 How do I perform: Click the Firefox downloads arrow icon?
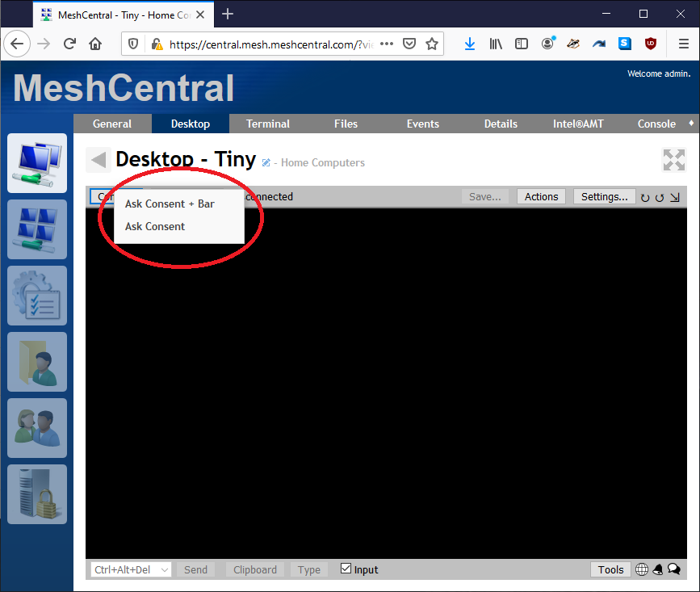click(470, 44)
